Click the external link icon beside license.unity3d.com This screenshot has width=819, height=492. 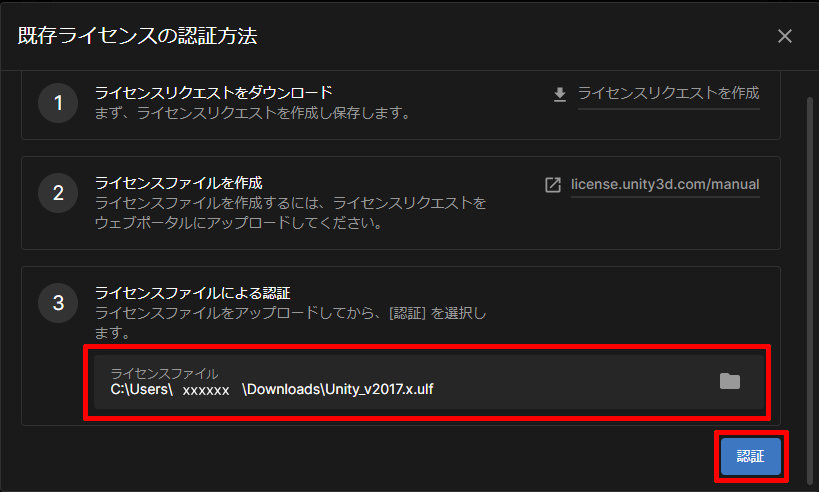552,185
